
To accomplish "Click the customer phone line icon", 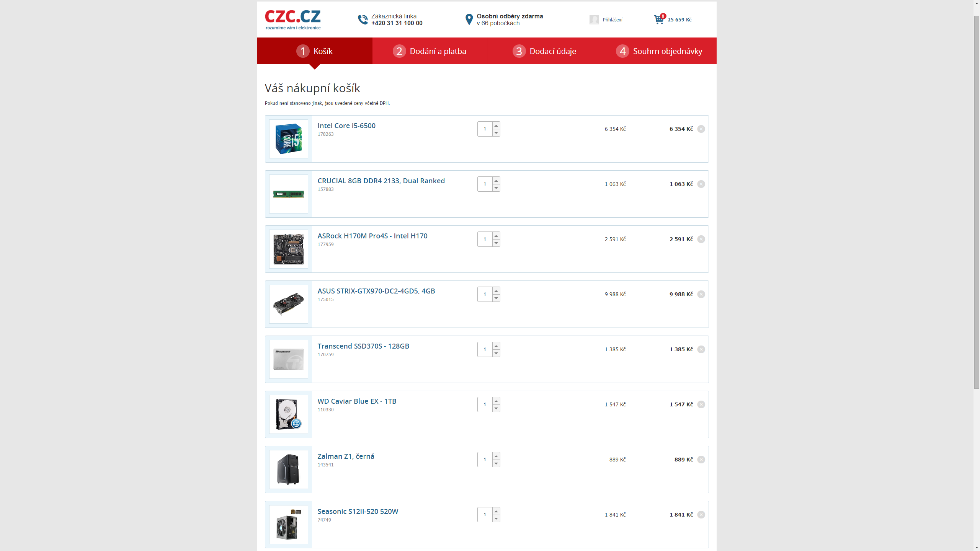I will click(363, 20).
